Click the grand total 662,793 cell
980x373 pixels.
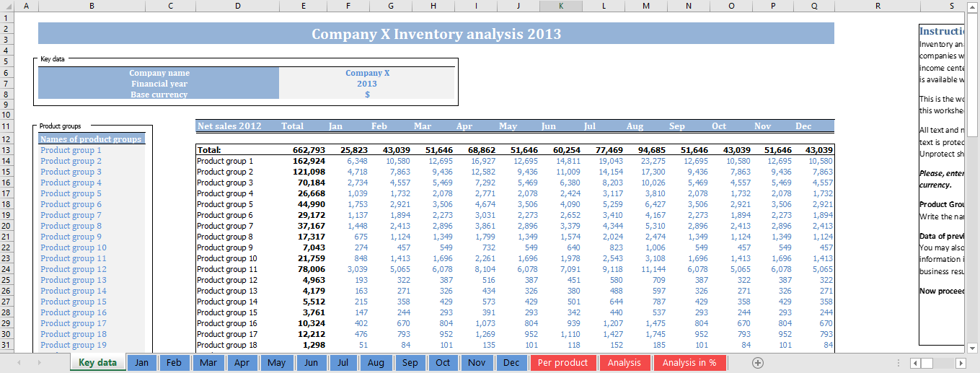click(x=303, y=150)
